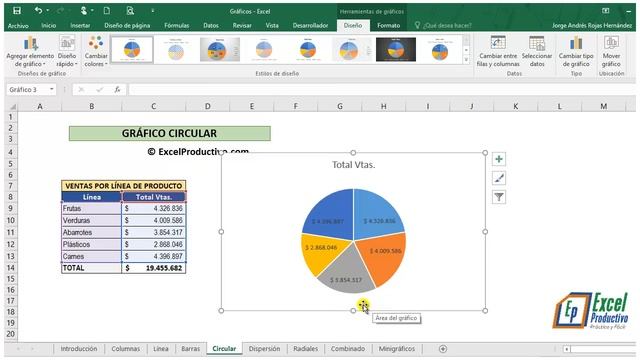Select column header D
The width and height of the screenshot is (640, 360).
(208, 107)
